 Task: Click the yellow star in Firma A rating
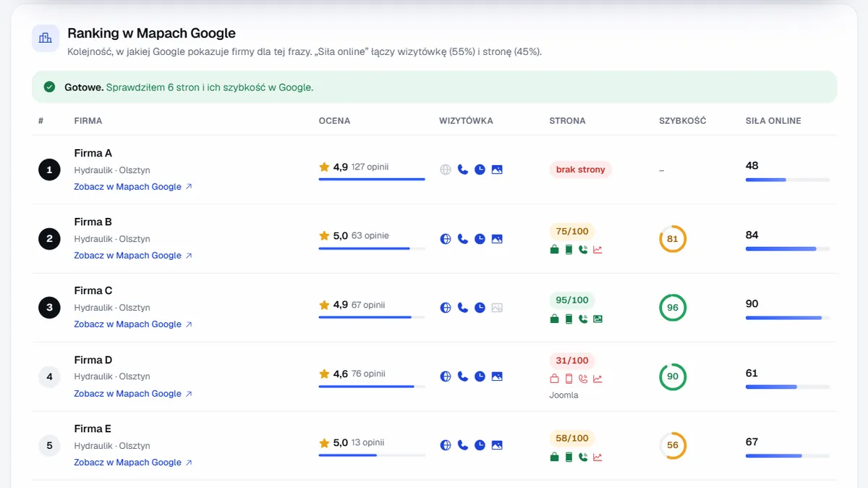point(324,167)
